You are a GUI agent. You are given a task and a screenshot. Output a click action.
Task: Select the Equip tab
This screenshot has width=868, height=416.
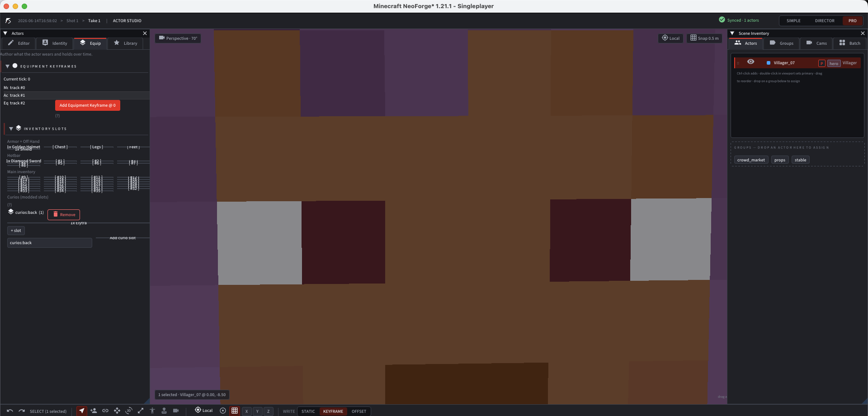[x=90, y=43]
